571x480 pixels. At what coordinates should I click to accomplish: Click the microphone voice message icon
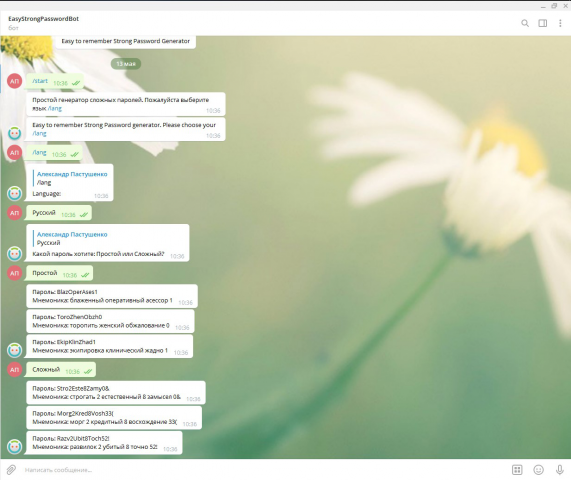click(x=560, y=470)
